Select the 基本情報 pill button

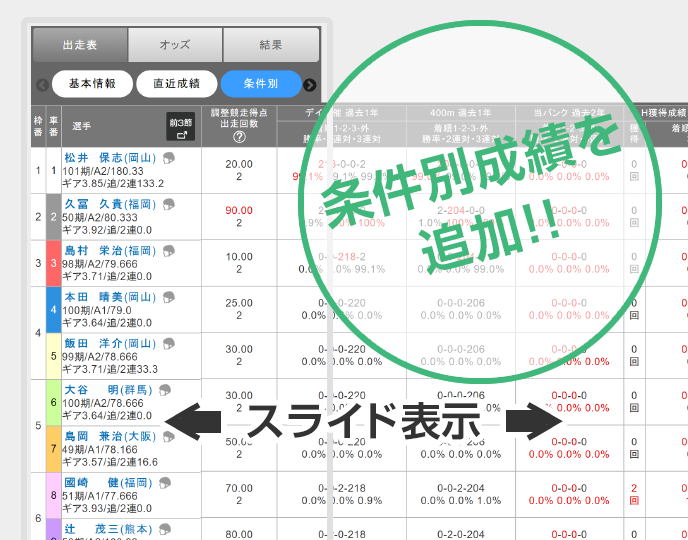(92, 84)
